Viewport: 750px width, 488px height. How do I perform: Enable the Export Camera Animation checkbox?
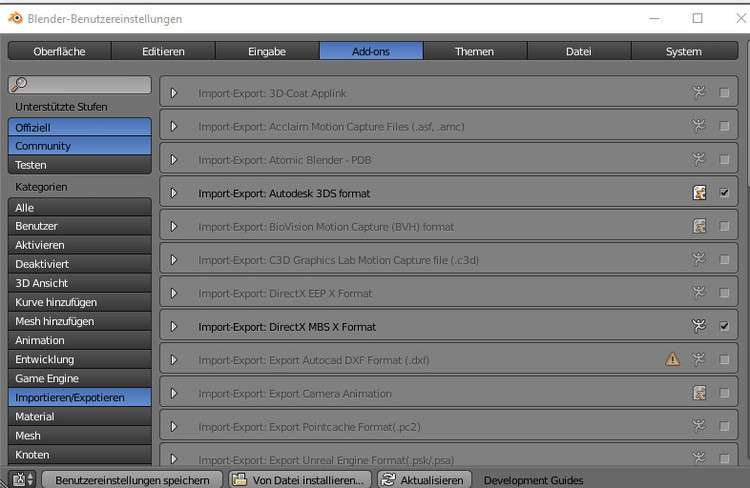724,393
